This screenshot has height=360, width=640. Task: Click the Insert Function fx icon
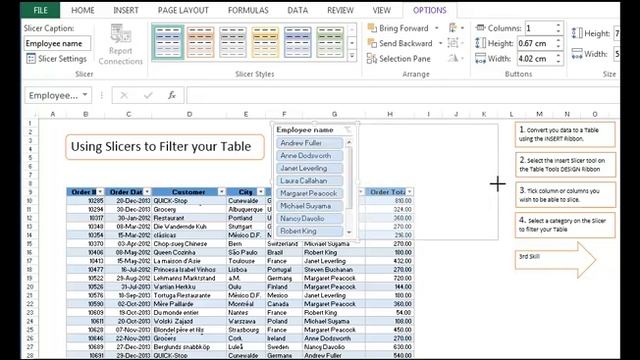(x=171, y=95)
